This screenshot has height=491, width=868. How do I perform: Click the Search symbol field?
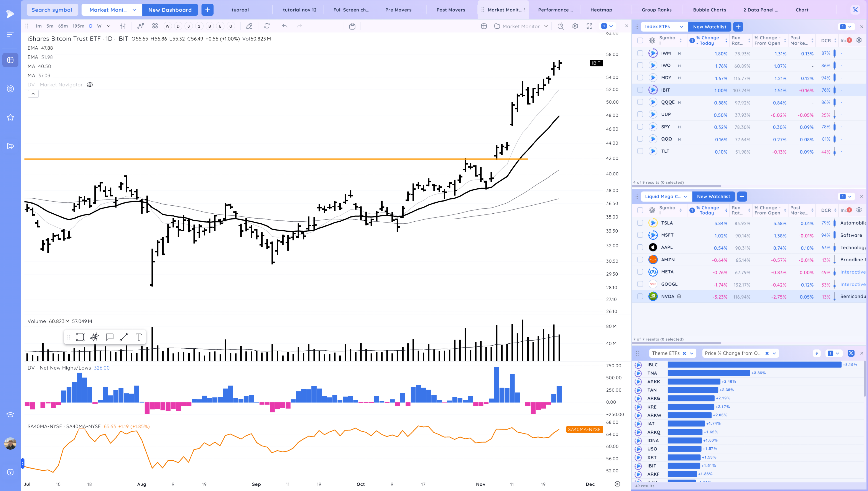tap(52, 10)
